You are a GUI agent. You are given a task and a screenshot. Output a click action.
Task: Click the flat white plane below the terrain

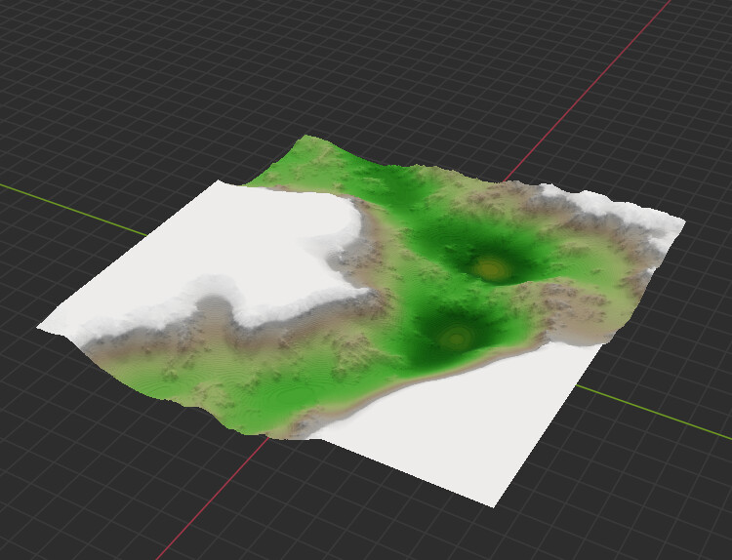(488, 420)
